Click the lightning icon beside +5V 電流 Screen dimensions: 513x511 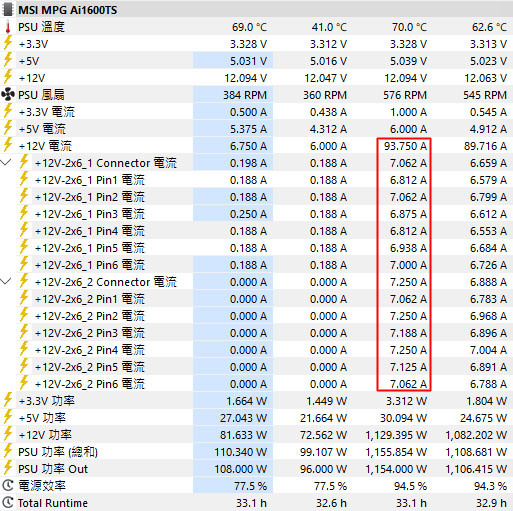(8, 128)
